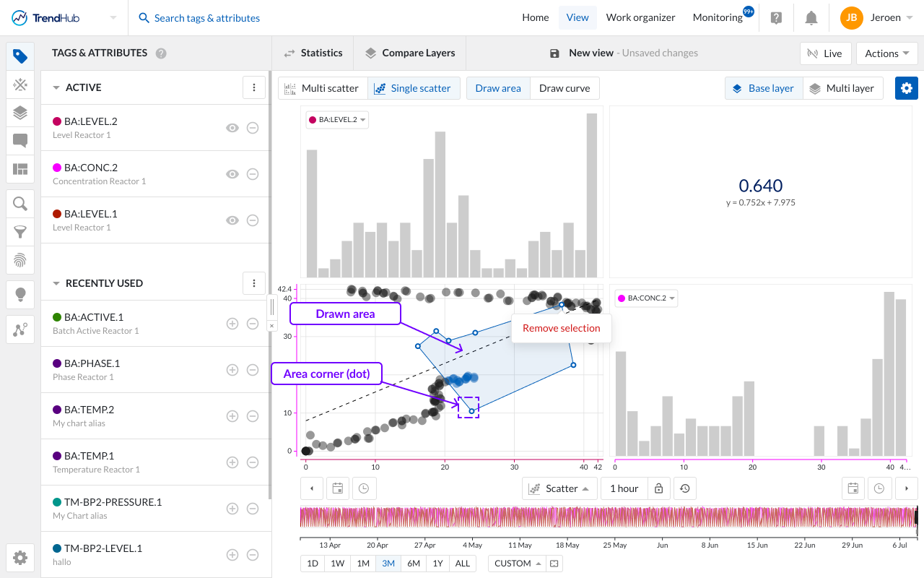This screenshot has width=924, height=578.
Task: Open the fingerprint panel in sidebar
Action: pos(20,259)
